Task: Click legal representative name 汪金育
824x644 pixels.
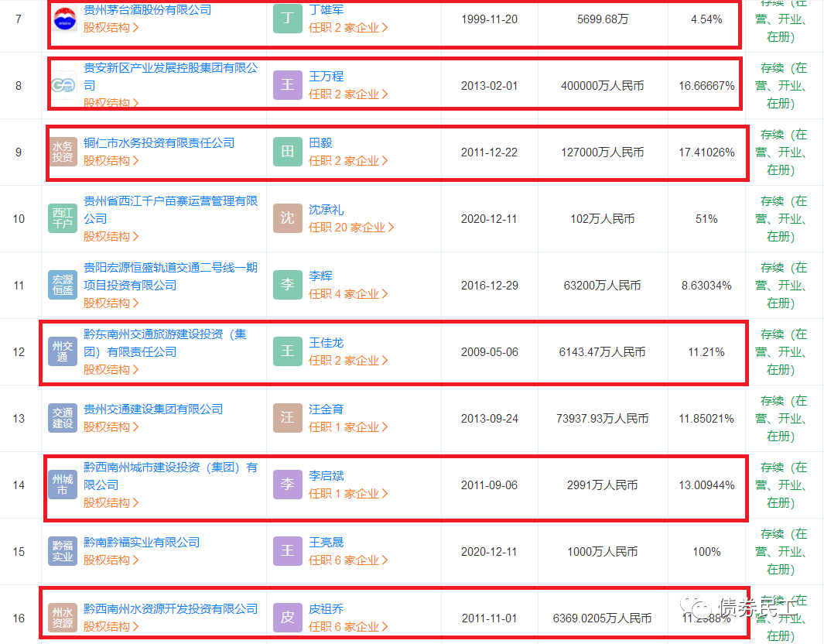Action: pos(326,409)
